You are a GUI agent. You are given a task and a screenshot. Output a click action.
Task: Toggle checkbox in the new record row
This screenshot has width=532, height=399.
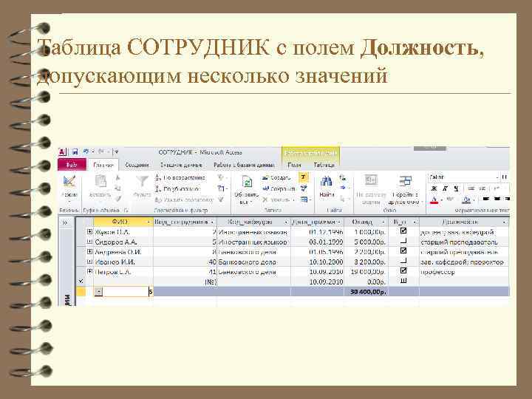point(403,281)
